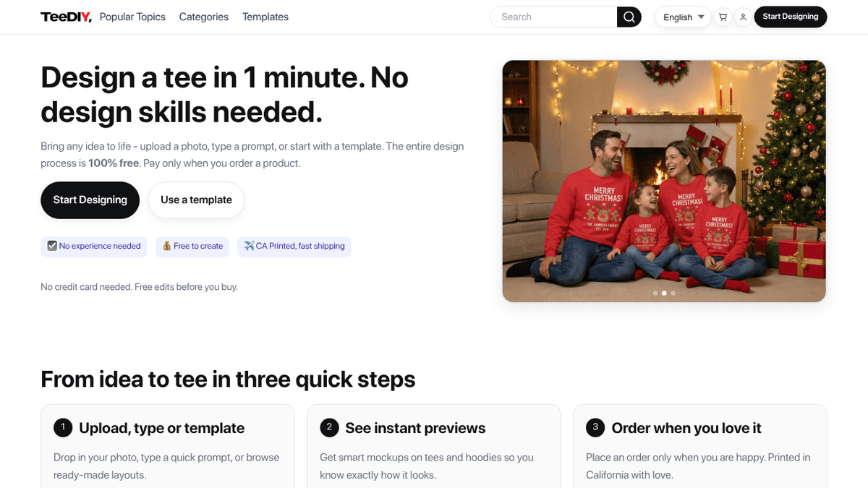Click the step 2 number circle
This screenshot has height=488, width=868.
329,428
